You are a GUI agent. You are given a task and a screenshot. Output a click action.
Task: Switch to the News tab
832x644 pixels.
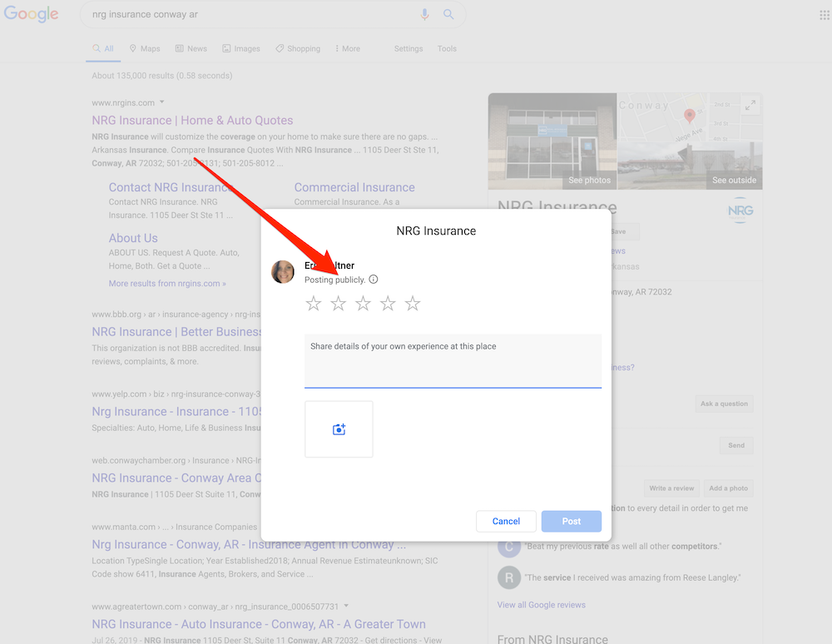[191, 49]
